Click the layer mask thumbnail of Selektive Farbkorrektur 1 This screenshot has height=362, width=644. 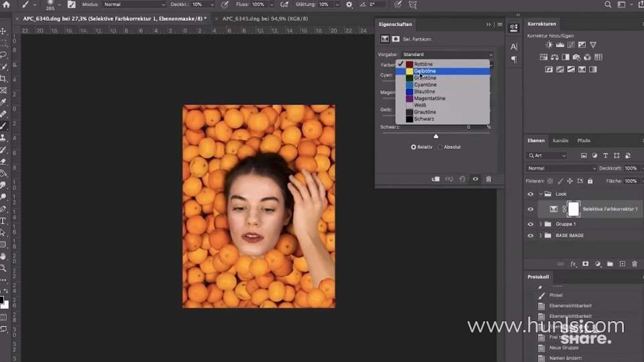pos(574,209)
